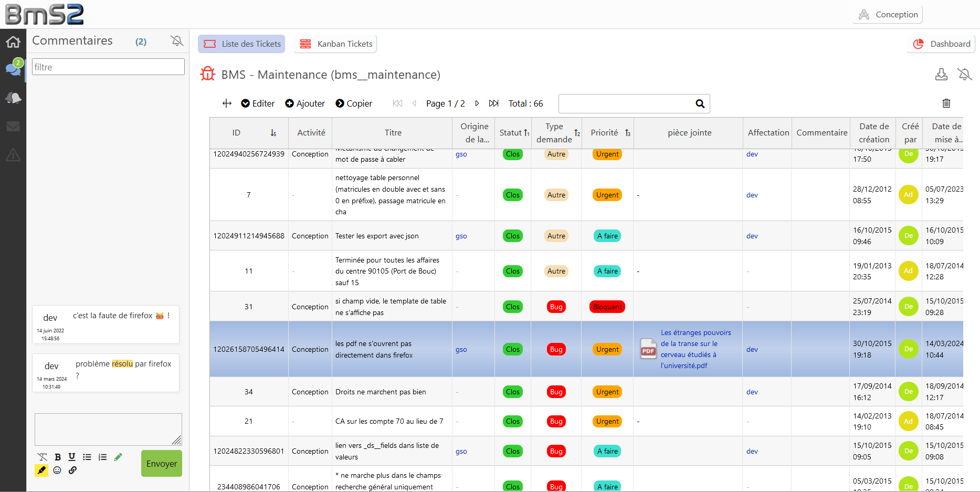Viewport: 980px width, 492px height.
Task: Click the Titre column header
Action: point(393,133)
